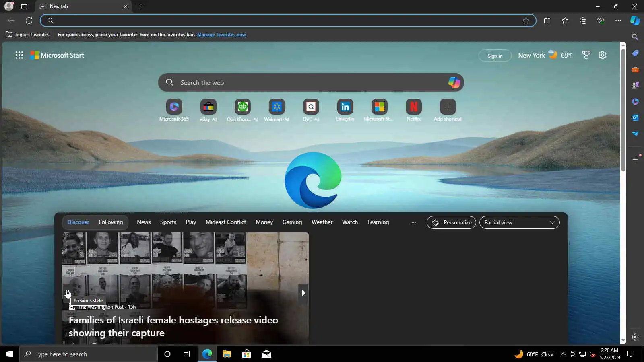The height and width of the screenshot is (362, 644).
Task: Open sidebar settings gear
Action: click(635, 337)
